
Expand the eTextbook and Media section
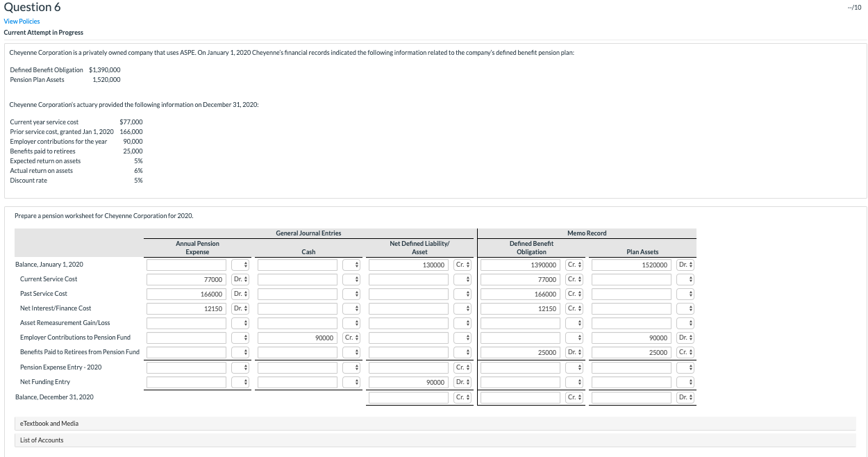coord(49,423)
